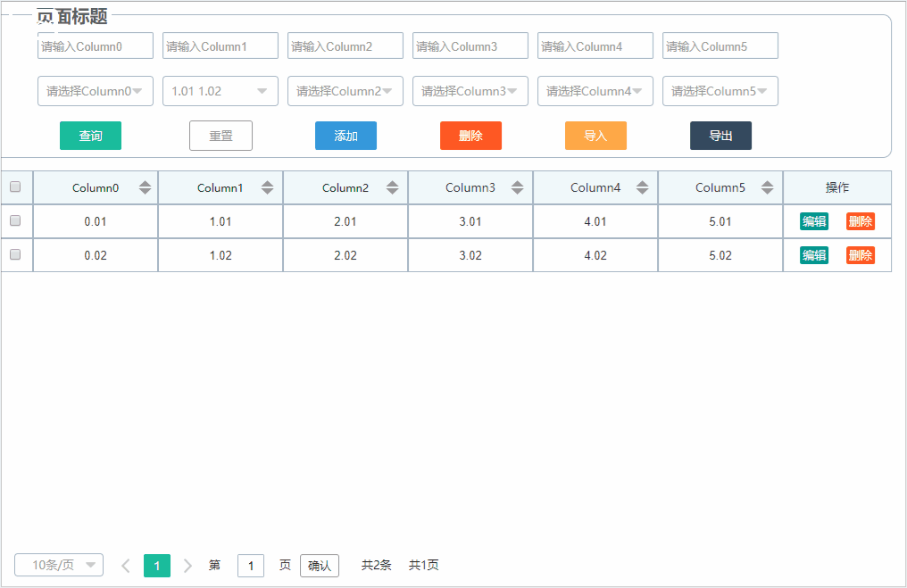Focus the 请输入Column1 input field
The image size is (907, 588).
tap(221, 46)
